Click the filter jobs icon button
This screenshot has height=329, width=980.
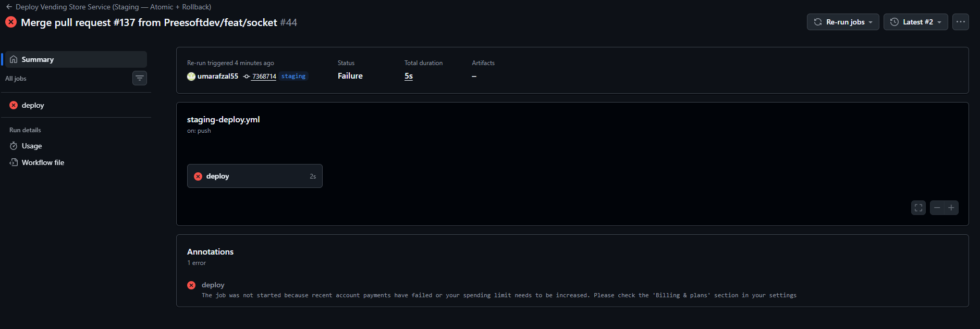140,78
